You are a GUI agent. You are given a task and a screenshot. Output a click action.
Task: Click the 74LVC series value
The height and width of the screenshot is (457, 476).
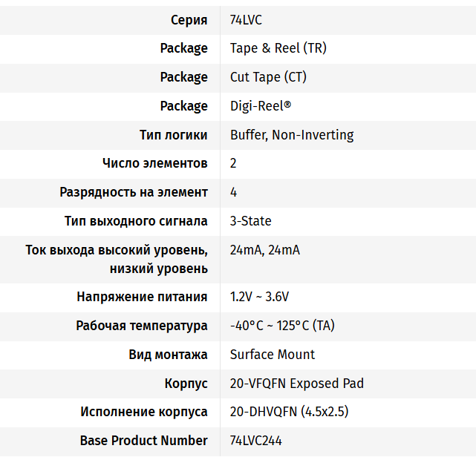click(x=247, y=20)
